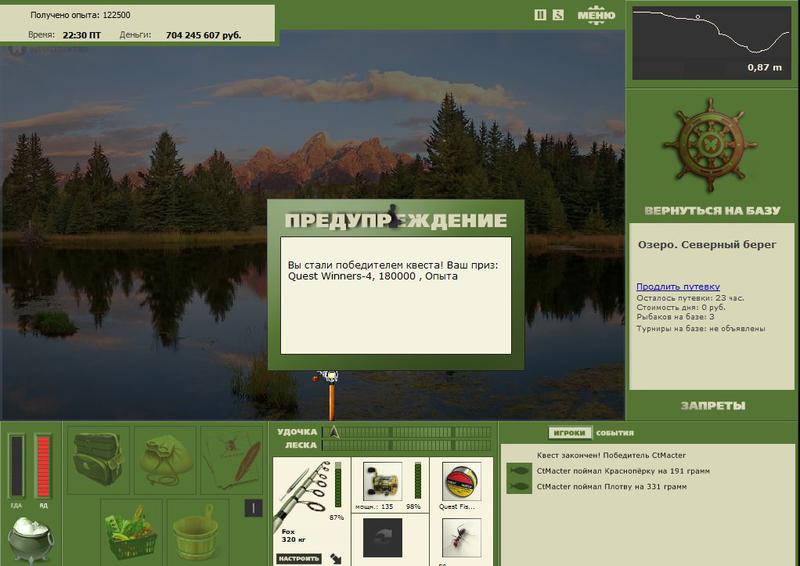800x566 pixels.
Task: Open the notes with feather and float icon
Action: pyautogui.click(x=232, y=460)
